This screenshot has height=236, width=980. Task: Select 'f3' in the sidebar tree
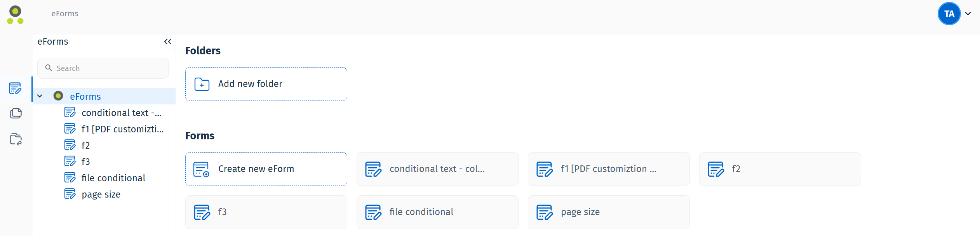[x=85, y=162]
